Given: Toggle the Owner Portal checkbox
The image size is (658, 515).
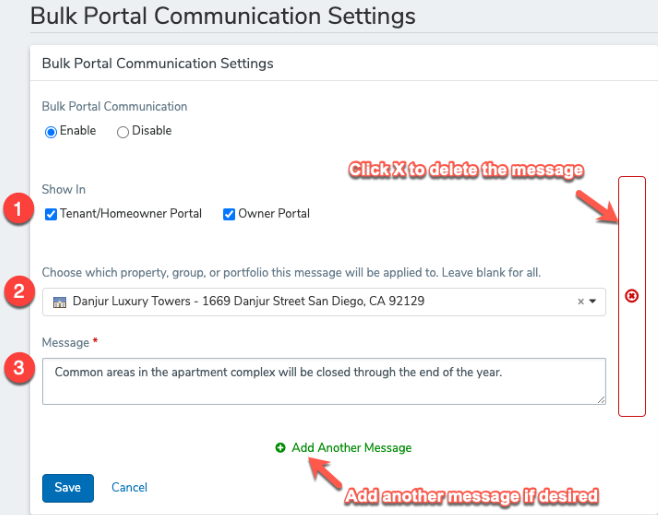Looking at the screenshot, I should point(229,214).
